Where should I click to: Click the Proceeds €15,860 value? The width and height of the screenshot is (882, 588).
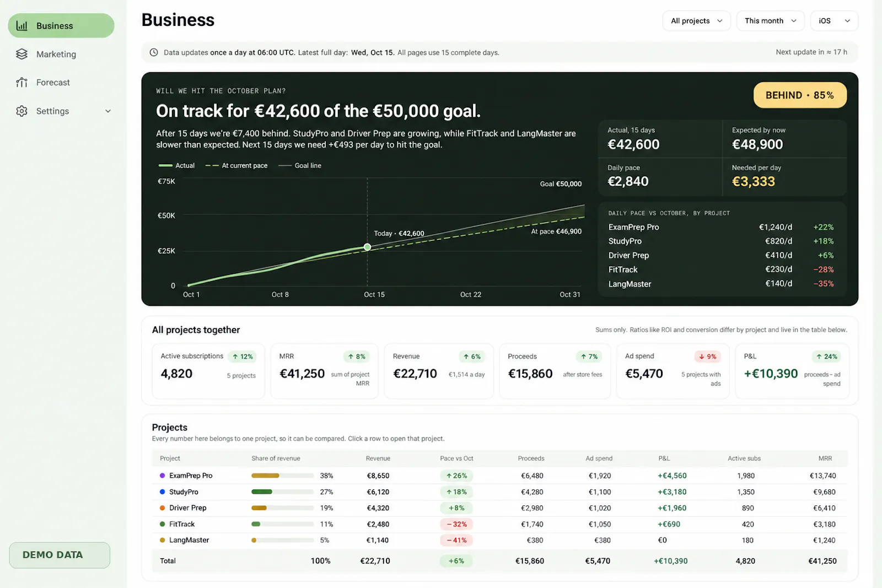tap(530, 374)
